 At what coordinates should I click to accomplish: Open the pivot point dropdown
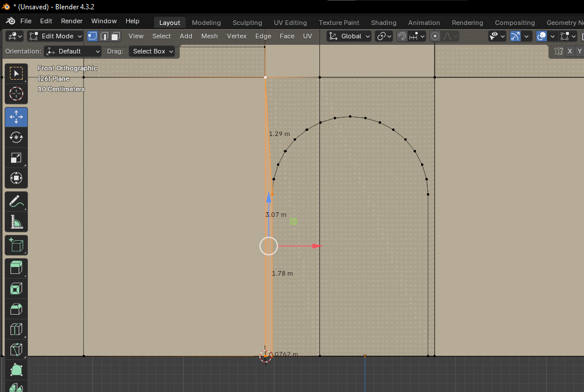pyautogui.click(x=384, y=36)
